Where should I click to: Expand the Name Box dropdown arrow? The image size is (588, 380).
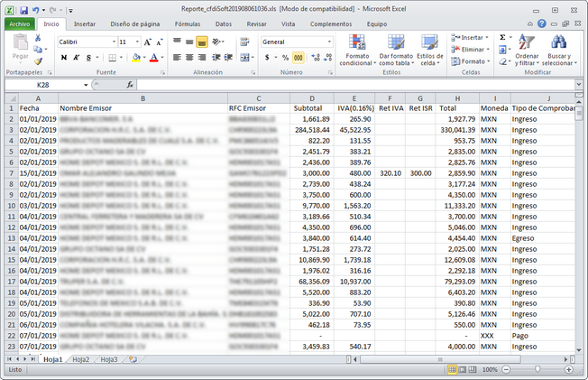(x=86, y=85)
